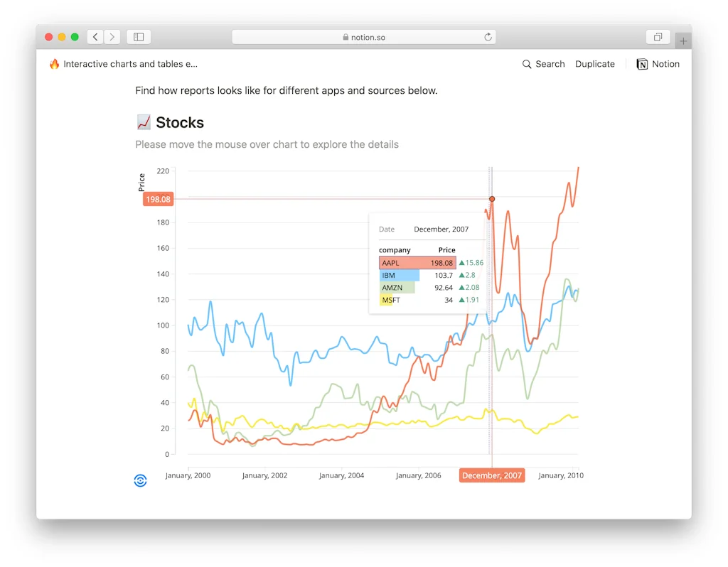Viewport: 728px width, 567px height.
Task: Click the magnifier Search icon
Action: pyautogui.click(x=527, y=64)
